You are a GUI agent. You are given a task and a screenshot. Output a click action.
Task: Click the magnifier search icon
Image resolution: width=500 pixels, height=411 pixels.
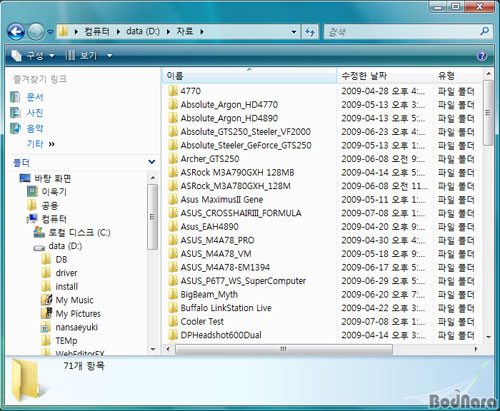484,31
